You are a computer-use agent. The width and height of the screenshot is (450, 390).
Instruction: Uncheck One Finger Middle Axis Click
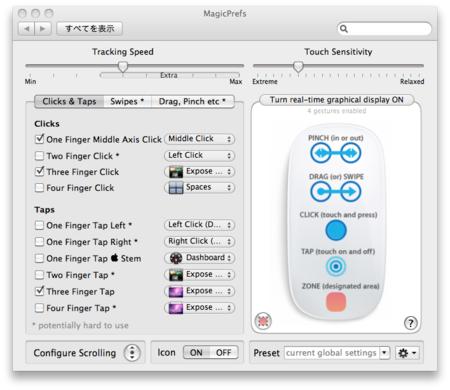(39, 139)
